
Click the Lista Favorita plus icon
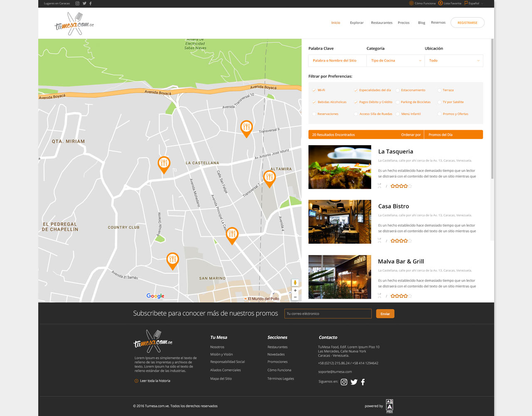pos(441,3)
